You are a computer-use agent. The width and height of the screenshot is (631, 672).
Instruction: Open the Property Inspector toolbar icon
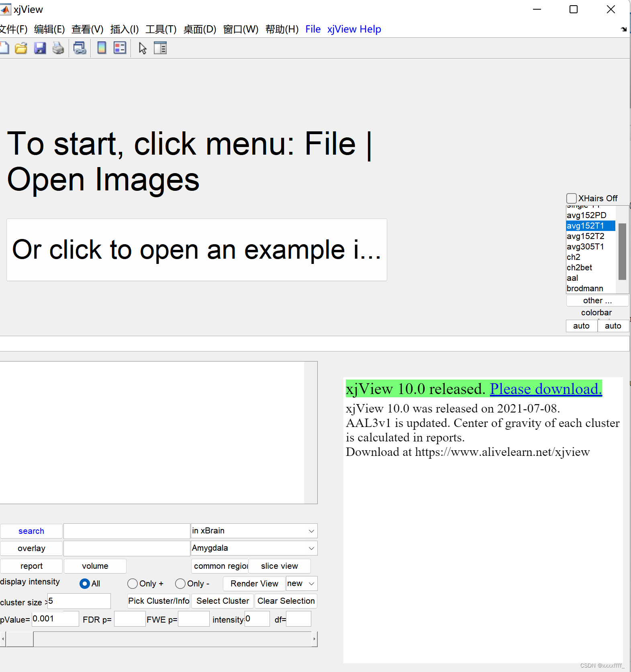point(160,48)
